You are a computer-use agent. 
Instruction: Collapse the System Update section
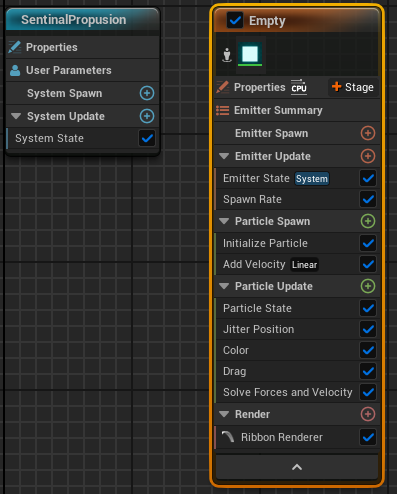pyautogui.click(x=16, y=116)
